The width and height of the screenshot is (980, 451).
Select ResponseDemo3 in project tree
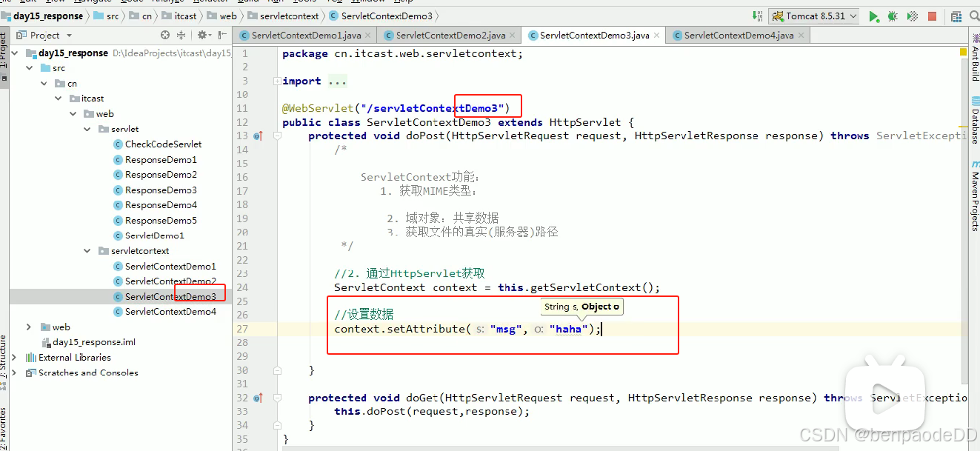pos(155,190)
